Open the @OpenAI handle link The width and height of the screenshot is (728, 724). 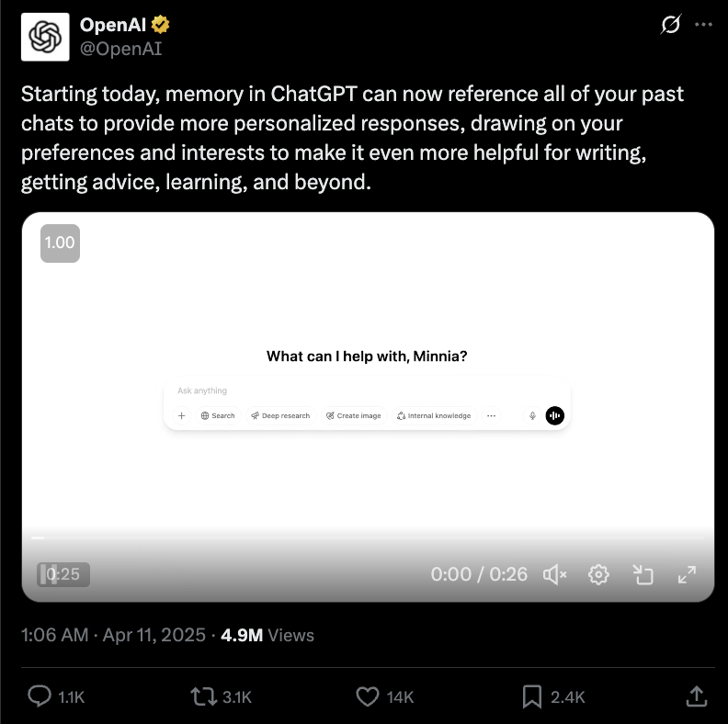pos(120,49)
